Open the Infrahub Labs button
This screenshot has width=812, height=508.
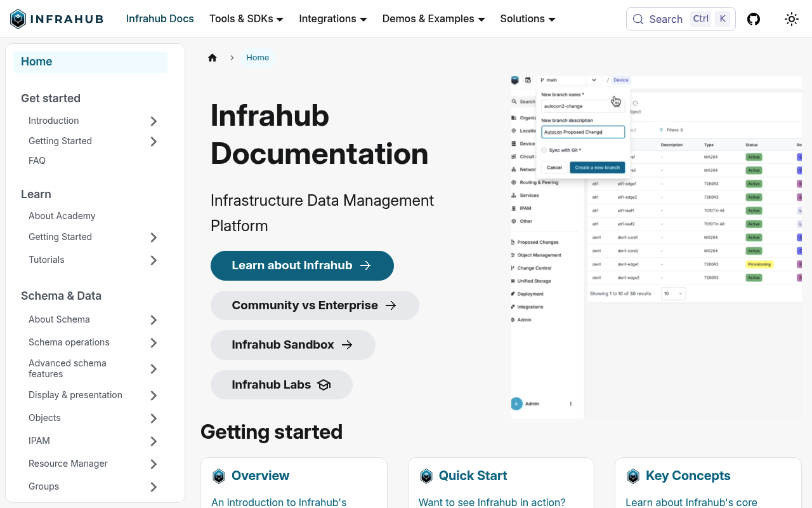click(x=282, y=385)
